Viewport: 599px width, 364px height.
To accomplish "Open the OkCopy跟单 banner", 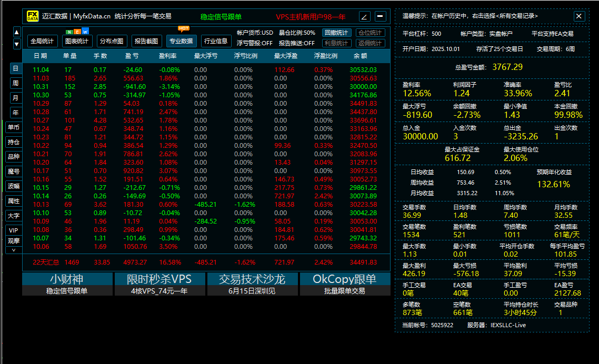I will pos(345,284).
